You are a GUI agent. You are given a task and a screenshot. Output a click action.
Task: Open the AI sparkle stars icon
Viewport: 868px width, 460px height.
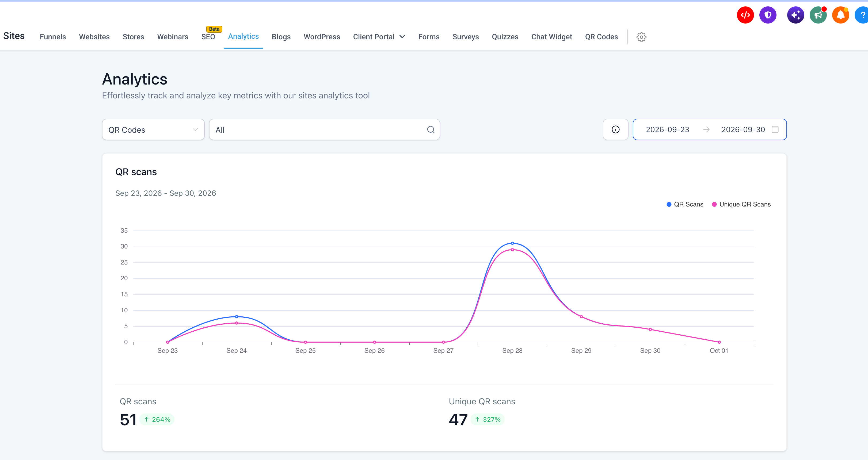click(795, 15)
